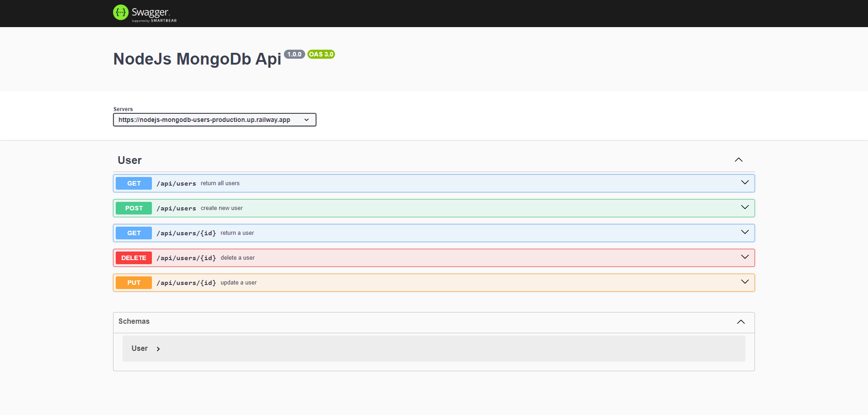Expand GET /api/users/{id} return a user chevron

(745, 232)
